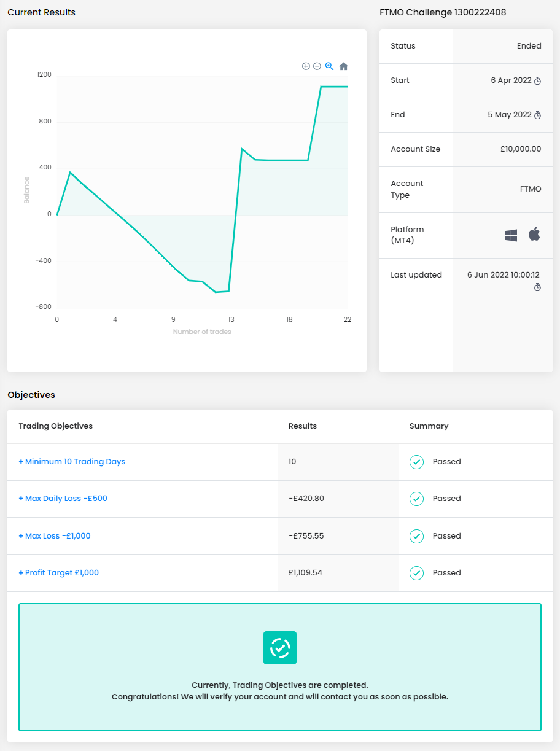The height and width of the screenshot is (751, 560).
Task: Click the clock icon beside Start date
Action: tap(537, 81)
